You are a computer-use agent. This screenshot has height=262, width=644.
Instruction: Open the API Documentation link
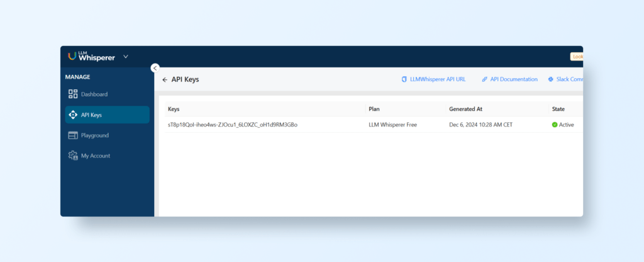(x=514, y=79)
